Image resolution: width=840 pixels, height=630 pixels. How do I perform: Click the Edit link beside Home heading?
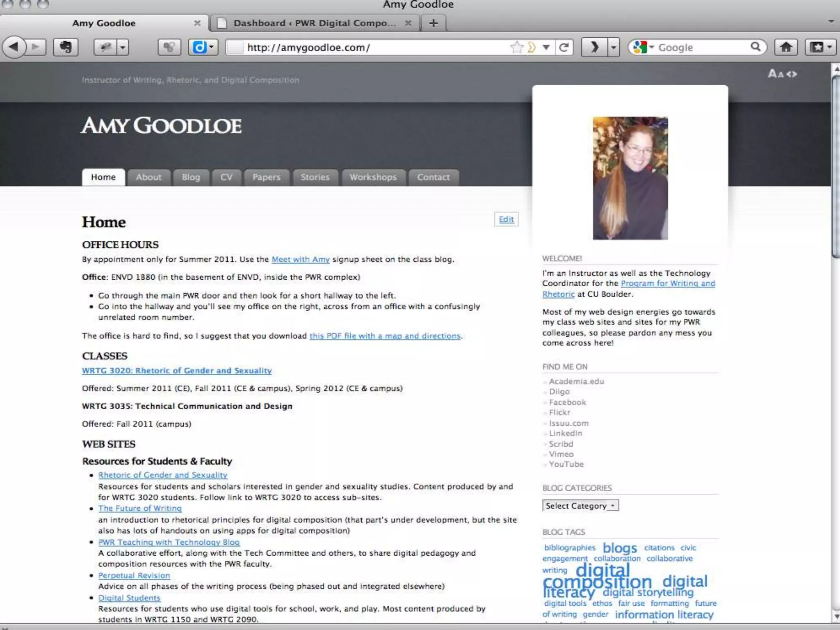tap(506, 219)
